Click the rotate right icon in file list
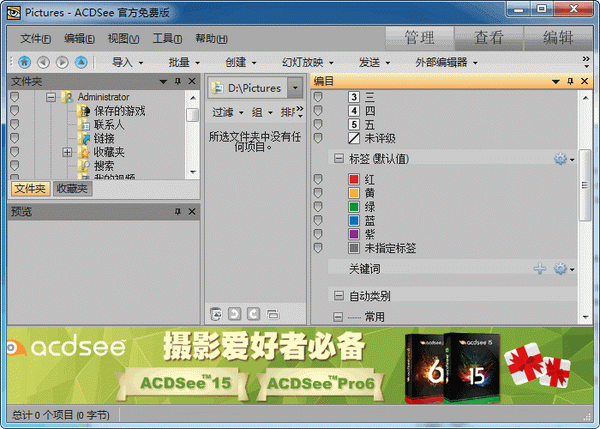Screen dimensions: 600x429 [x=253, y=314]
